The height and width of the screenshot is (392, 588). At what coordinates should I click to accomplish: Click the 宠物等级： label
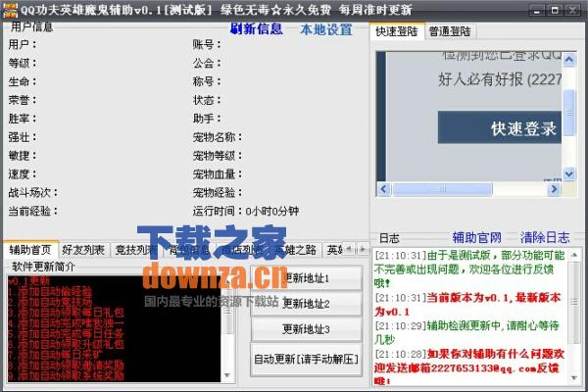point(218,155)
